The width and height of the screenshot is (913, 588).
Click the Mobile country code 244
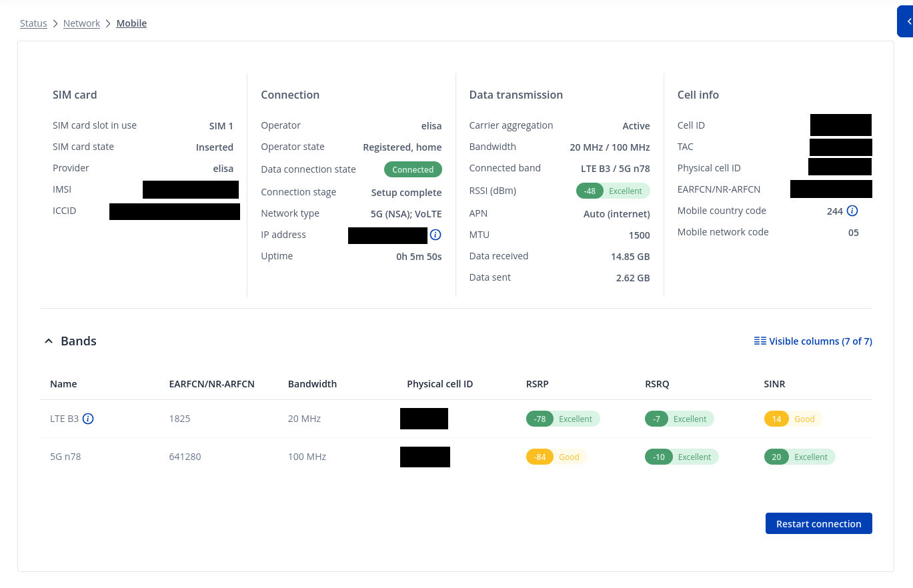pos(835,211)
